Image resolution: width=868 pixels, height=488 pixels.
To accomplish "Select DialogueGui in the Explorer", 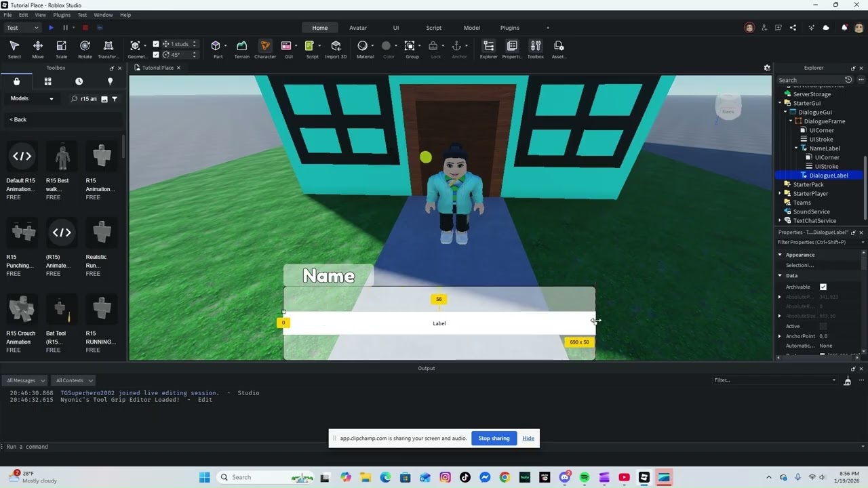I will tap(815, 113).
